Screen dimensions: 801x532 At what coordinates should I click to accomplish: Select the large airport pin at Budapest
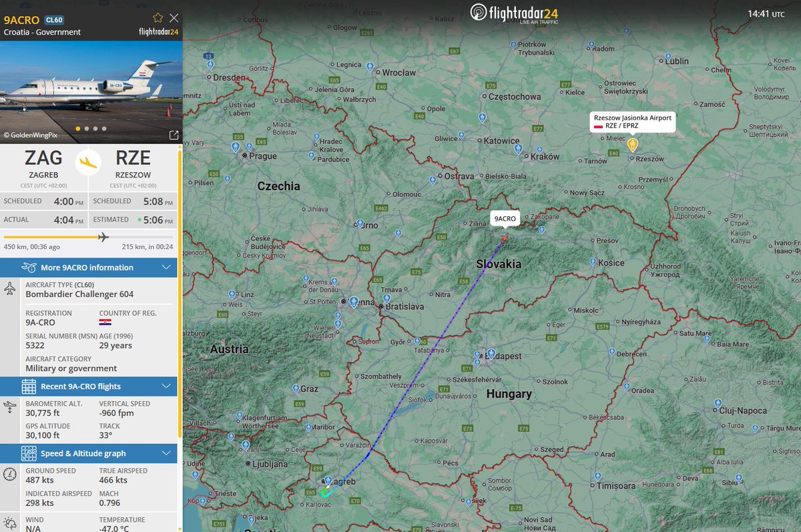(491, 353)
